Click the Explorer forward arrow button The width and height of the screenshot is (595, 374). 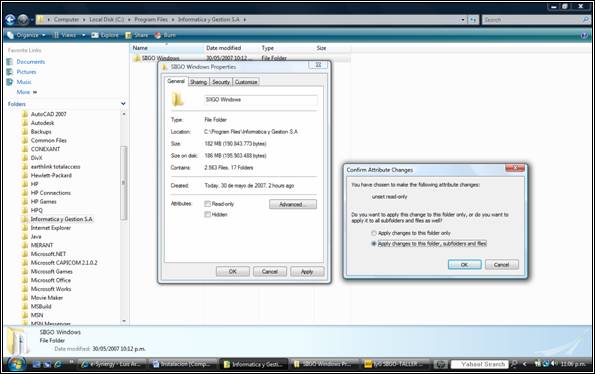(23, 19)
